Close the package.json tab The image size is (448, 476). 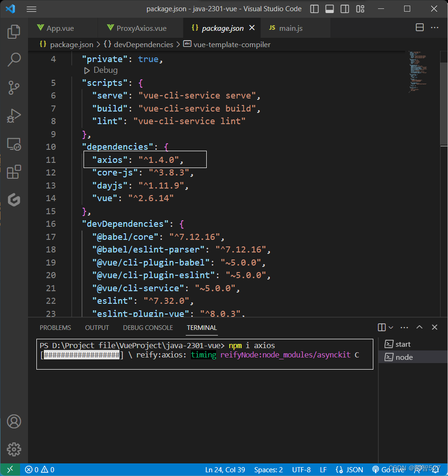click(x=252, y=28)
